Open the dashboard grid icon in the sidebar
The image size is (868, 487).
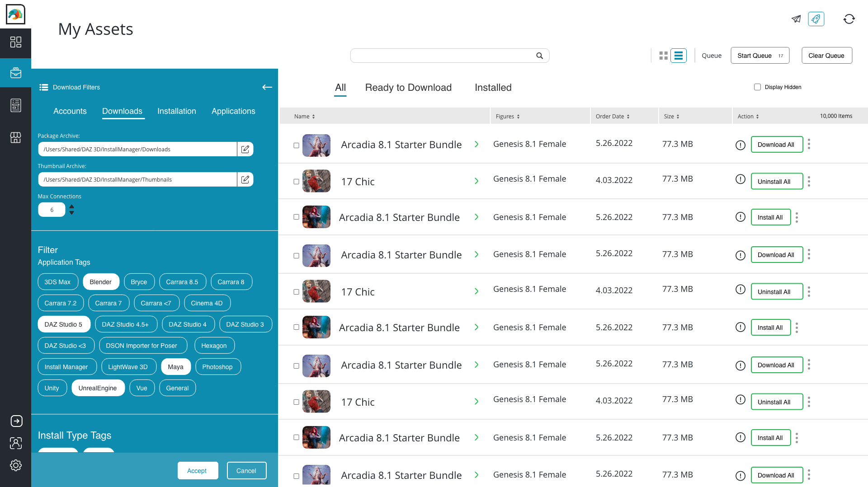(x=16, y=42)
